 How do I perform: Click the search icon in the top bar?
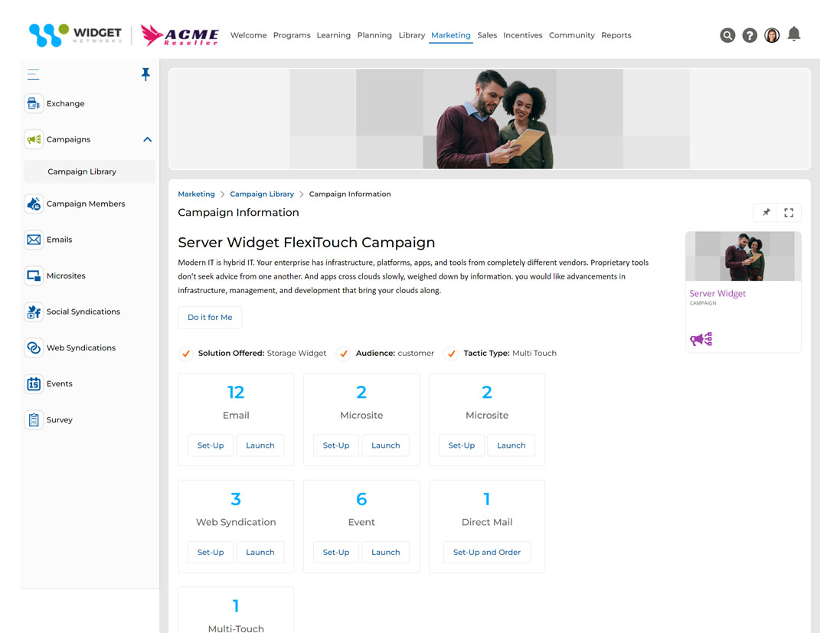727,35
